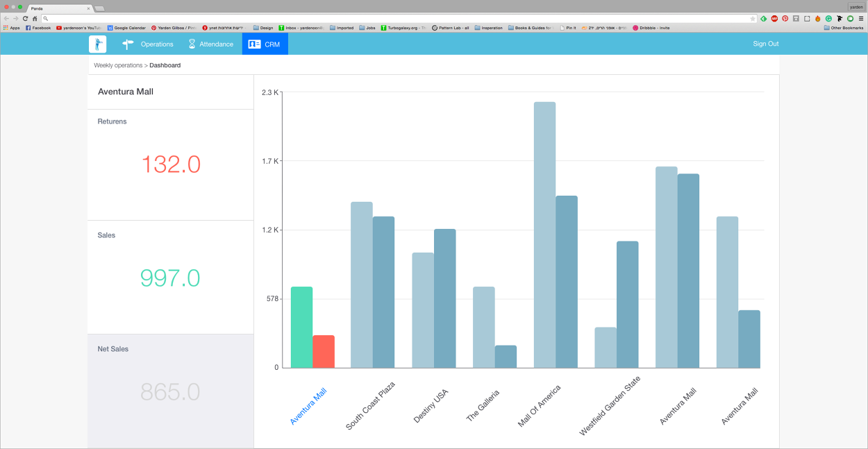The image size is (868, 449).
Task: Open CRM via the ID-card icon
Action: pos(253,43)
